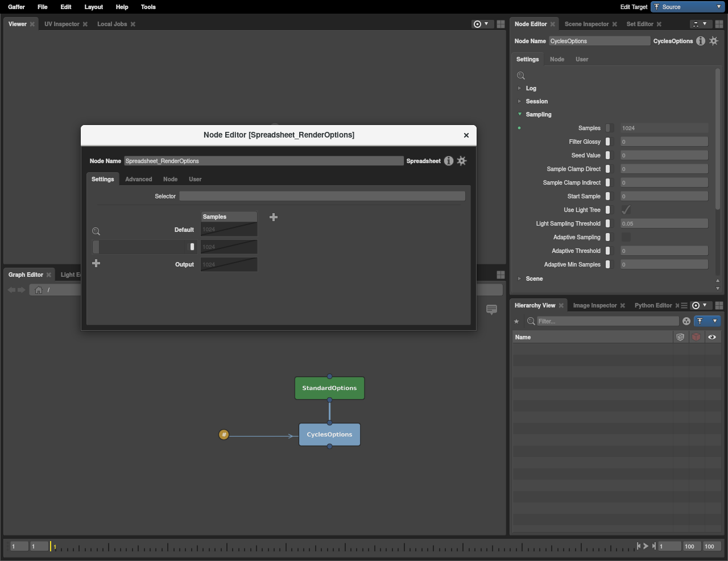Click the Light Sampling Threshold value field

(664, 223)
